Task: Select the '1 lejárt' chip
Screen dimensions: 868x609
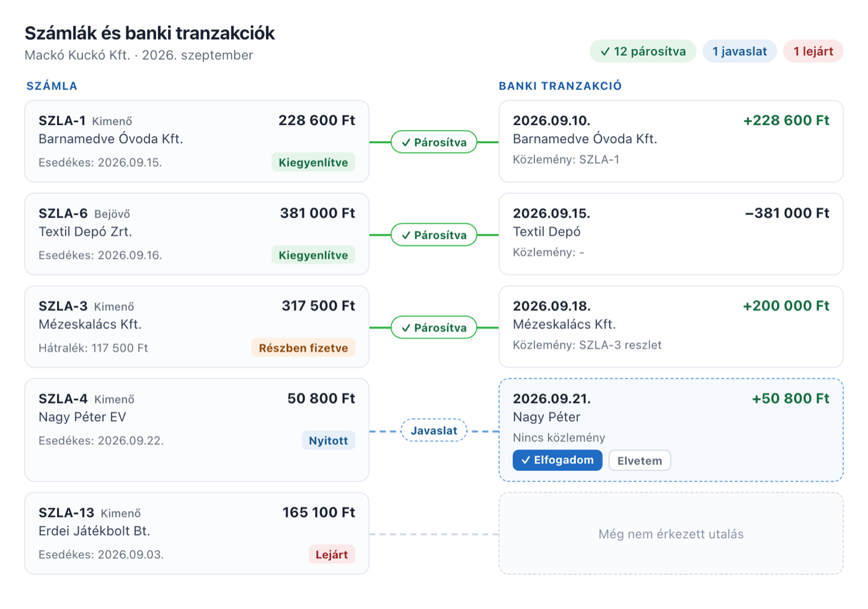Action: (813, 51)
